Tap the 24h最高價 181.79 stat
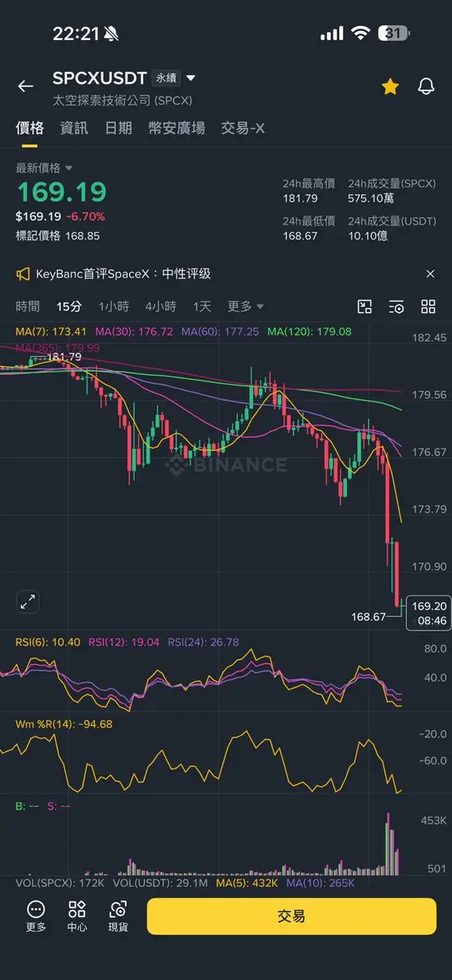Screen dimensions: 452x980 (309, 191)
